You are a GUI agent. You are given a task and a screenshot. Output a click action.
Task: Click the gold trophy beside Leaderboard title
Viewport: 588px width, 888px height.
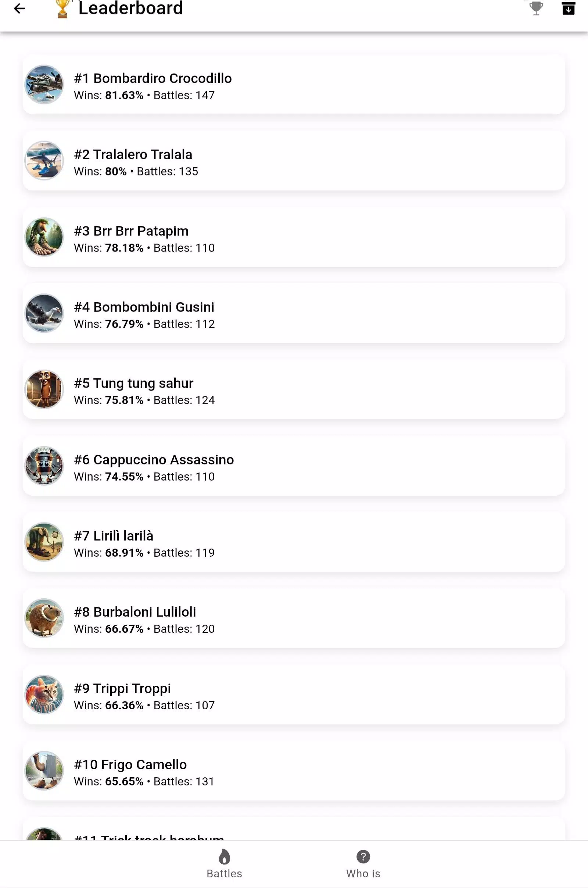click(62, 8)
